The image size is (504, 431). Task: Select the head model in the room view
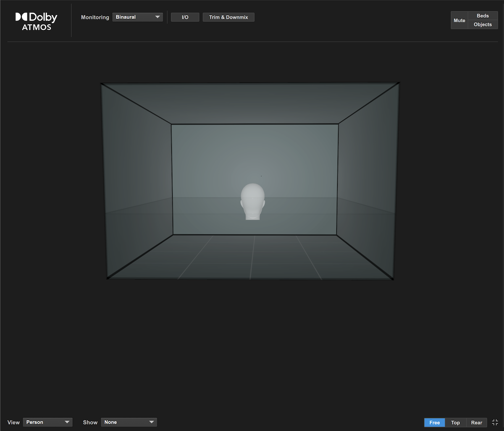point(253,201)
